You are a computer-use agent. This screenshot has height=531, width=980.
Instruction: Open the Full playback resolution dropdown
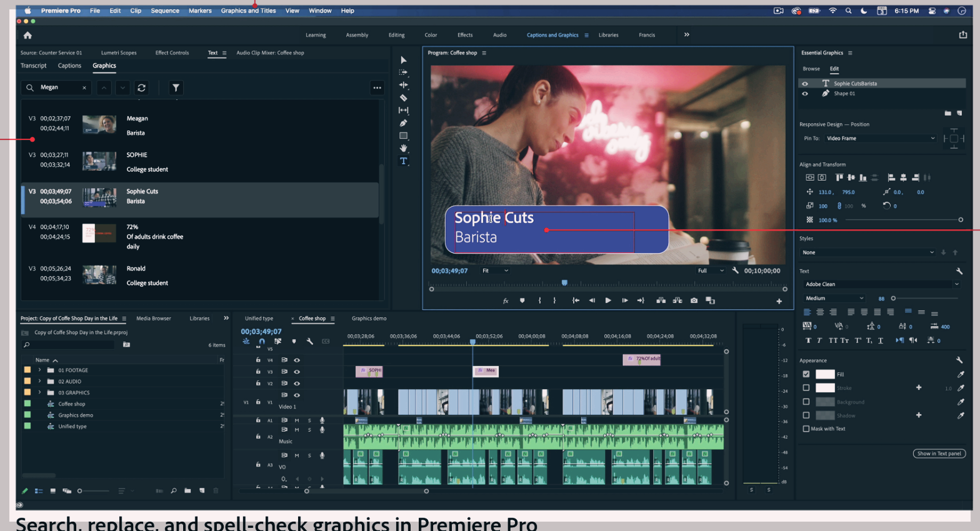[710, 270]
